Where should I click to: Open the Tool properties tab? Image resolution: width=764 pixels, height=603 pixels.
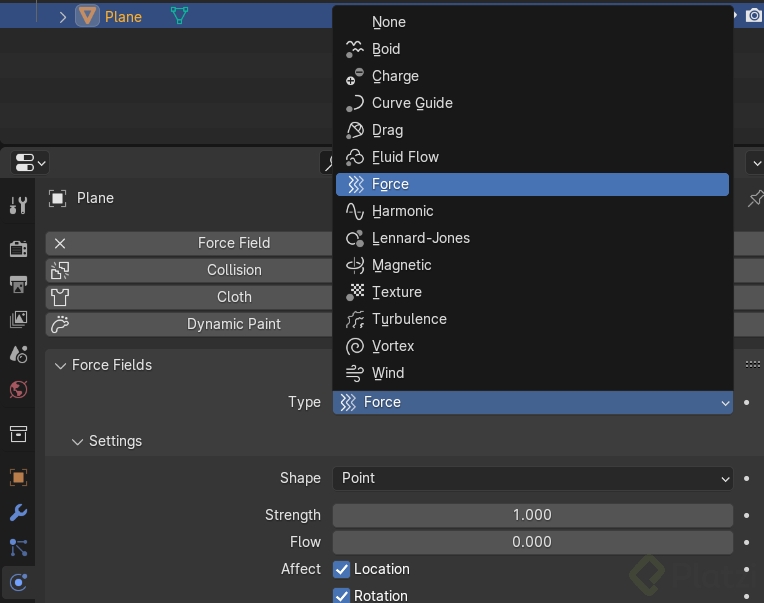tap(18, 206)
